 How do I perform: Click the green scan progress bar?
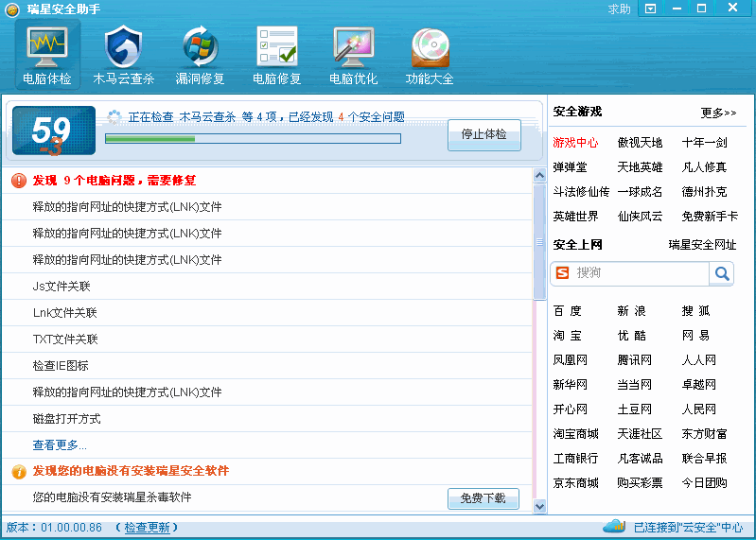tap(254, 139)
